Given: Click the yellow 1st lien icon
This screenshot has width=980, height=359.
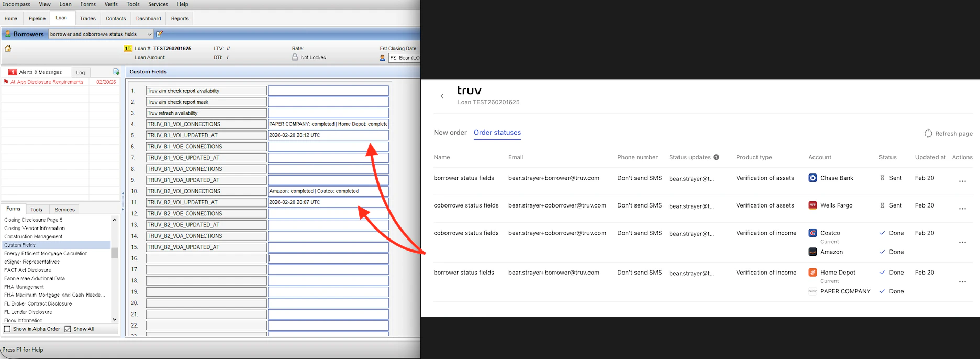Looking at the screenshot, I should tap(128, 48).
